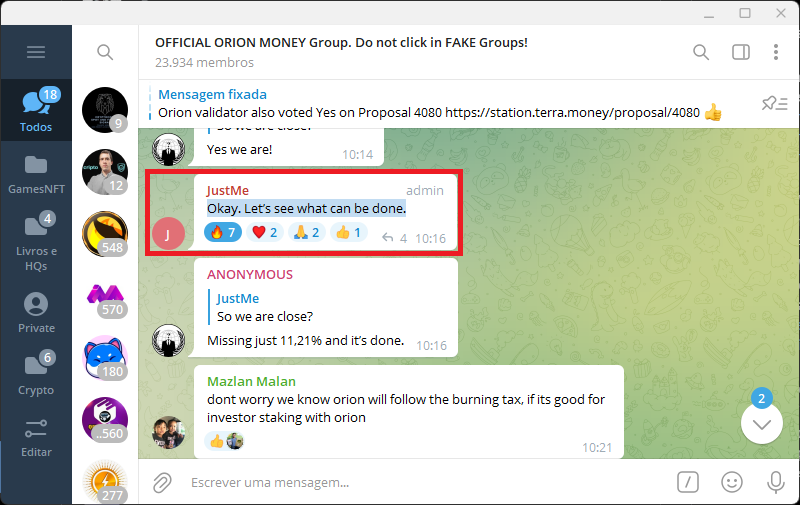Open the pinned messages list icon
The width and height of the screenshot is (800, 505).
[x=774, y=104]
